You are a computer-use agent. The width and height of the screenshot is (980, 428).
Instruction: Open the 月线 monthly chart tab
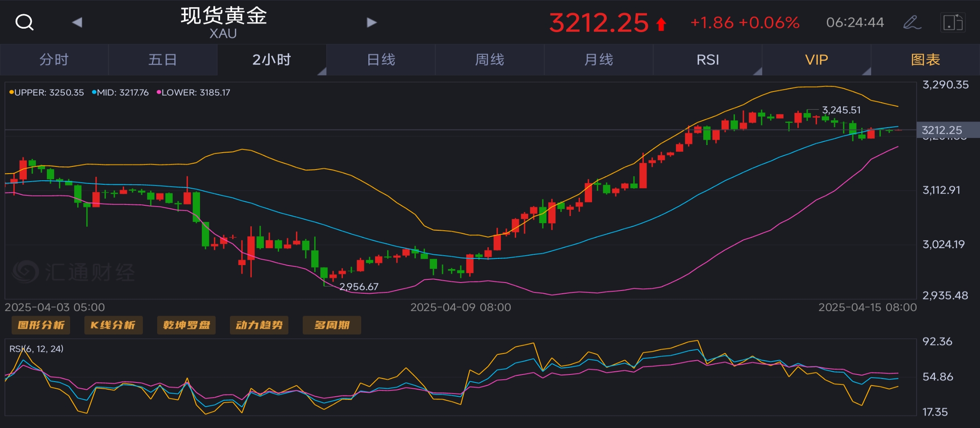599,59
